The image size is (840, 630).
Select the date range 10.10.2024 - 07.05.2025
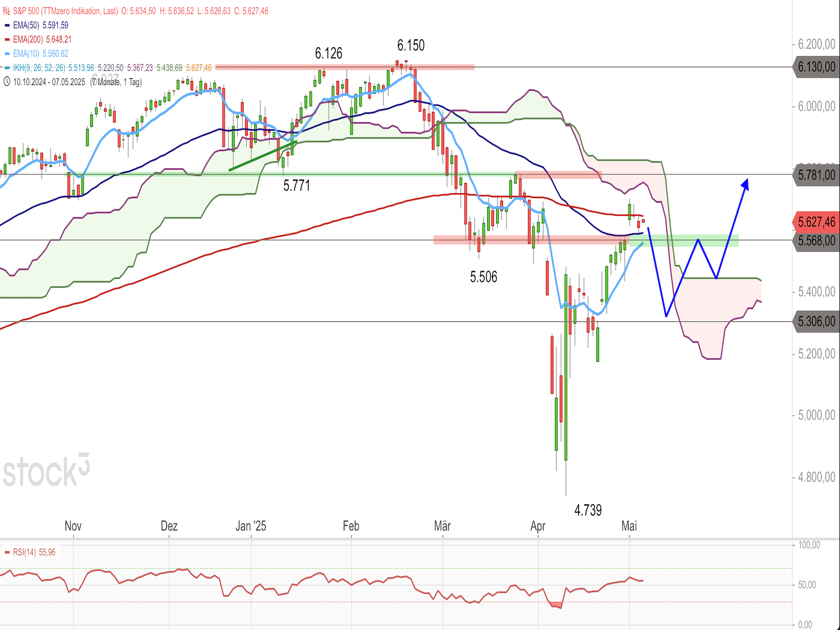tap(49, 82)
